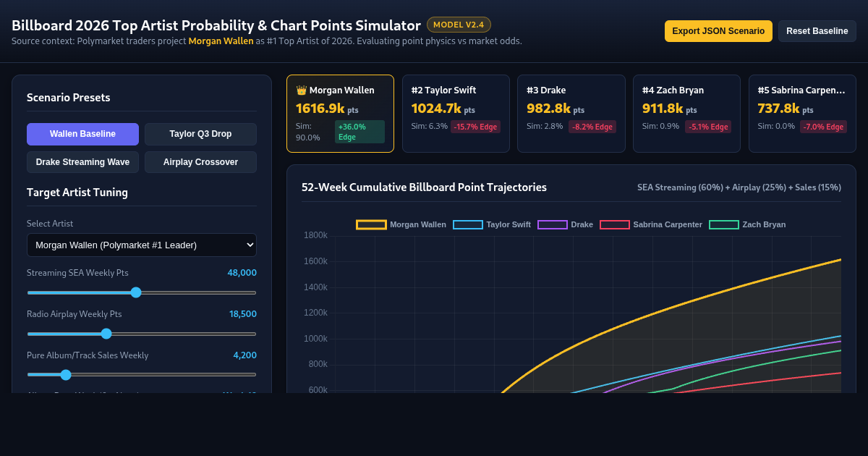Click the 52-Week Cumulative Trajectories chart title
The height and width of the screenshot is (456, 868).
coord(424,187)
